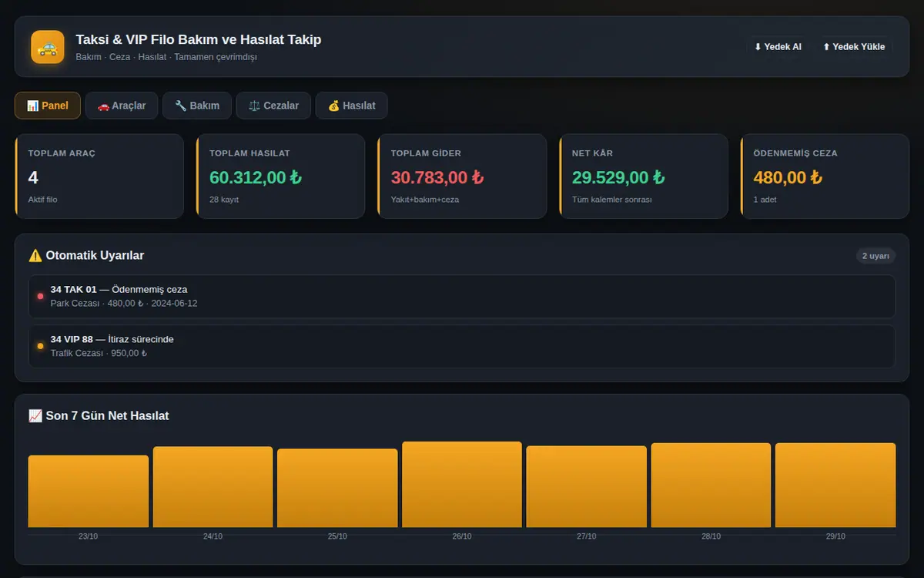Click the warning icon beside Otomatik Uyarılar

(35, 256)
